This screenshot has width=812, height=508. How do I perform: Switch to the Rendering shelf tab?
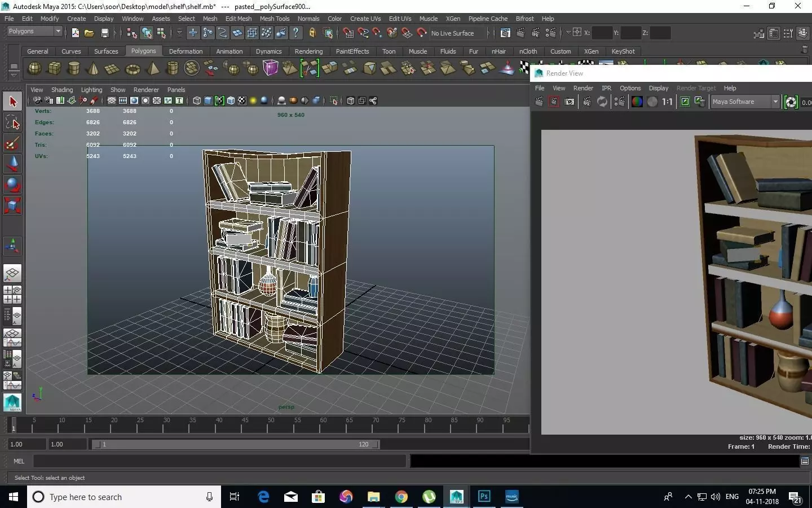click(308, 51)
